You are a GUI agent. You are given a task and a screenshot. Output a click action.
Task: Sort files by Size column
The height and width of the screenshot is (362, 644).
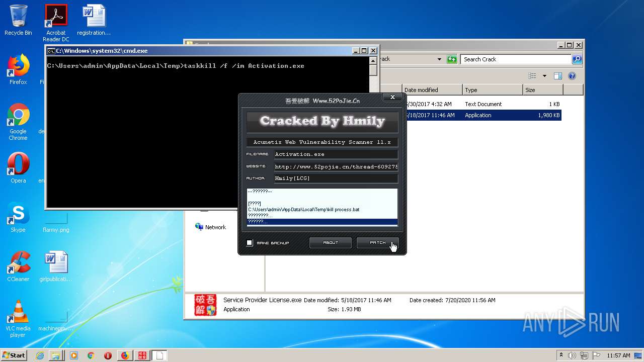(543, 90)
